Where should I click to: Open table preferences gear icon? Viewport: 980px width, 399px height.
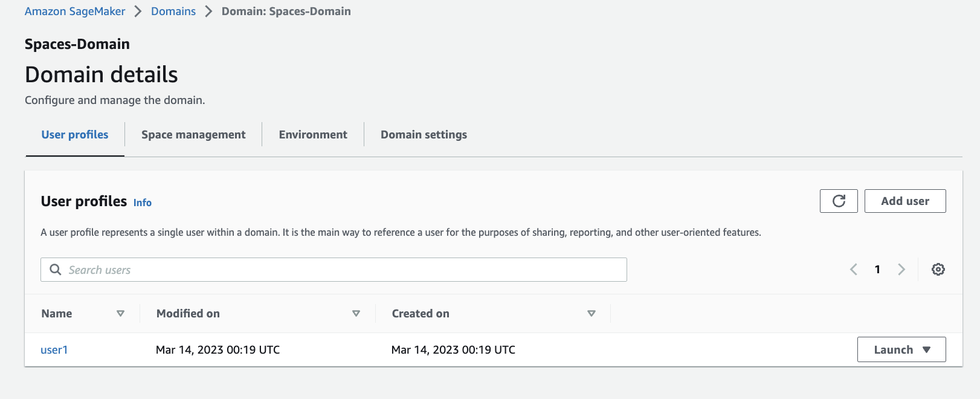coord(938,270)
